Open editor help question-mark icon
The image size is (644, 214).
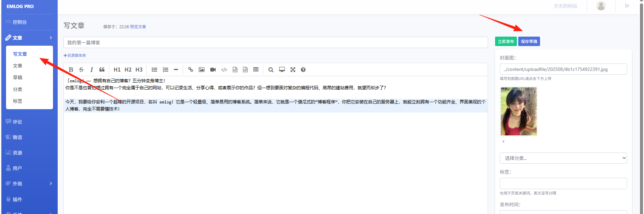point(303,70)
